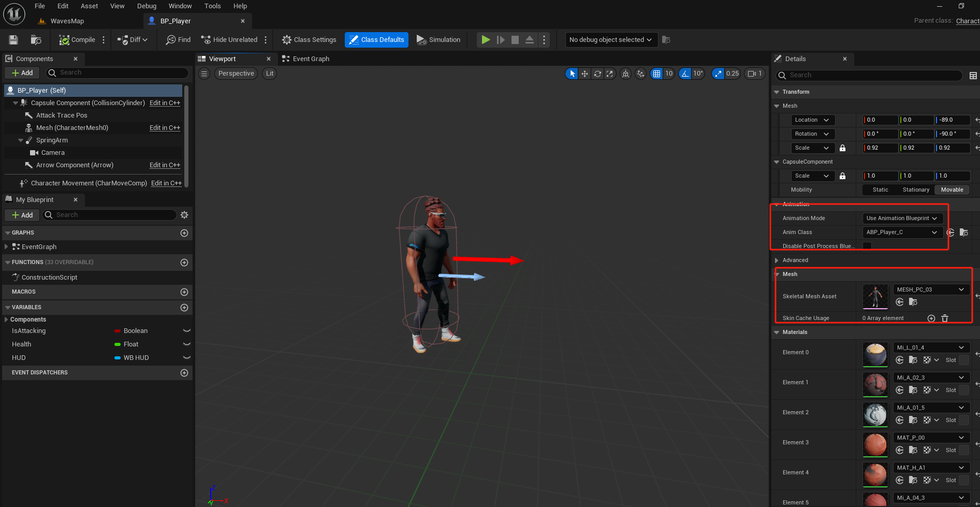Click Edit in C++ link for Capsule Component
The image size is (980, 507).
(x=165, y=103)
